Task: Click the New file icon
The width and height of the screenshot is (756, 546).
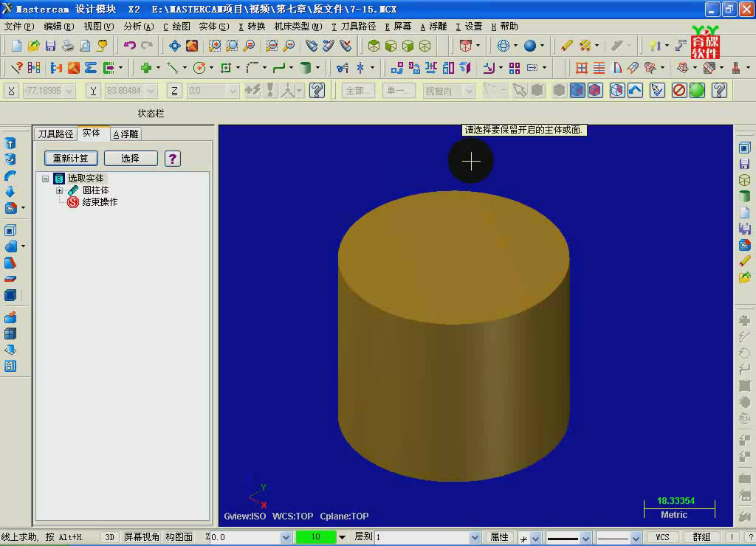Action: [16, 46]
